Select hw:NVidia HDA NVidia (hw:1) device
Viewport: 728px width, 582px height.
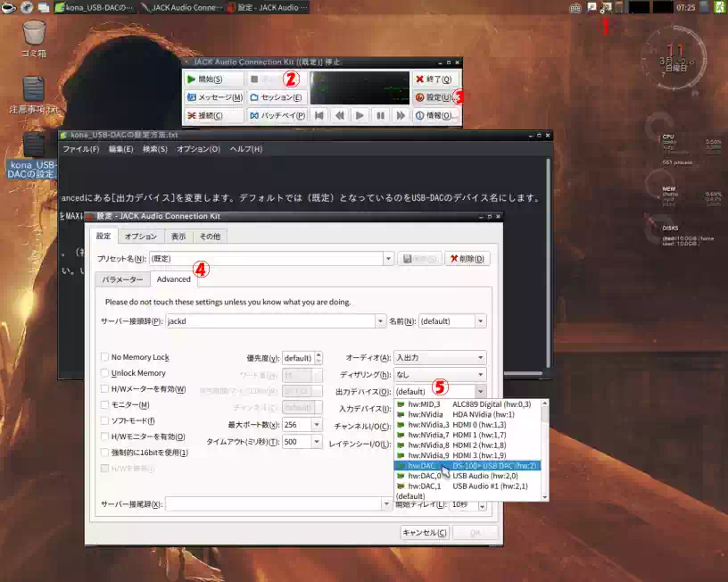coord(467,414)
